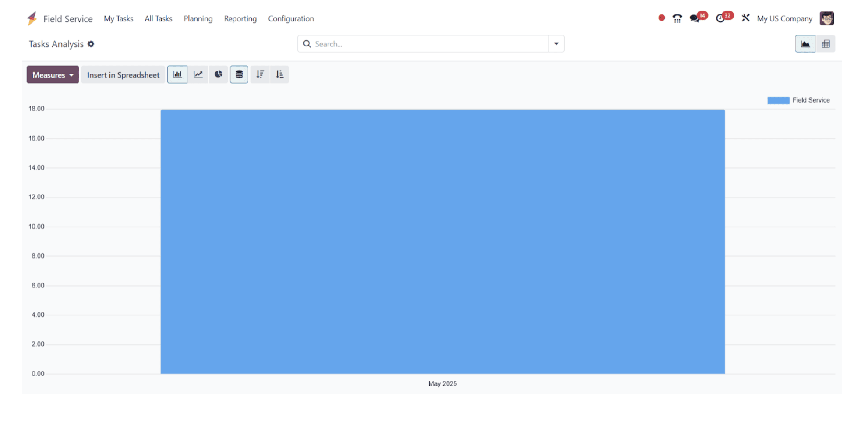Open the debug tools wrench icon
Screen dimensions: 868x425
[x=745, y=18]
